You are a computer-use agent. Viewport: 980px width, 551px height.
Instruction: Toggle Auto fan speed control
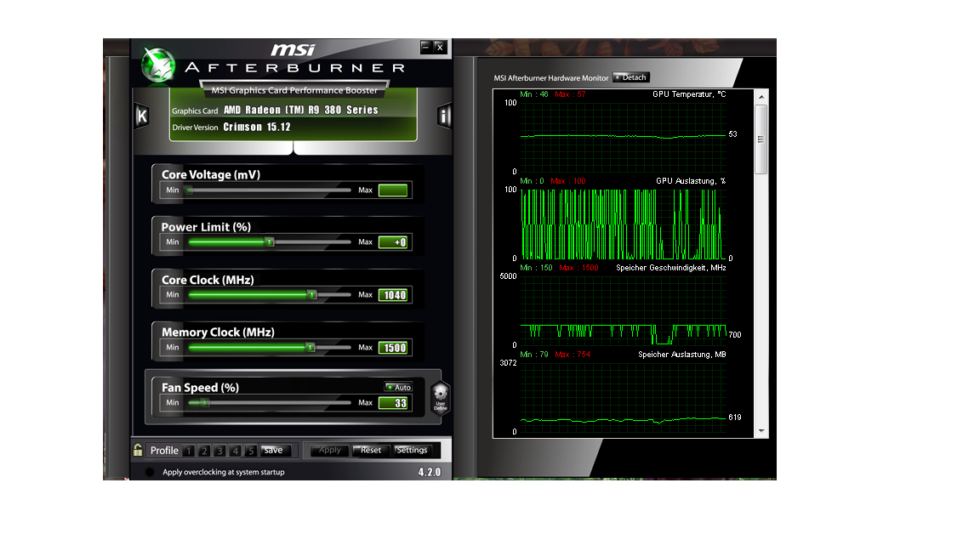pos(398,388)
